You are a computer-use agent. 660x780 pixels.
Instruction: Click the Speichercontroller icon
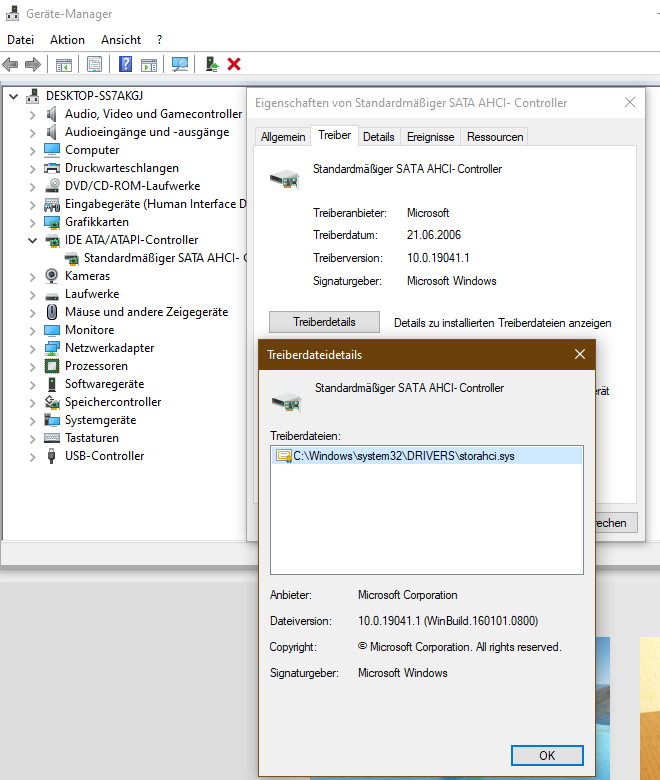52,402
